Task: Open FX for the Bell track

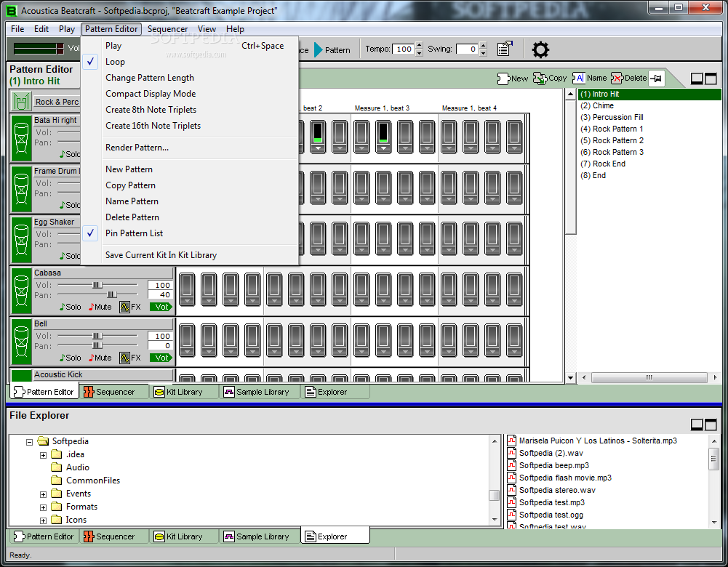Action: click(x=130, y=358)
